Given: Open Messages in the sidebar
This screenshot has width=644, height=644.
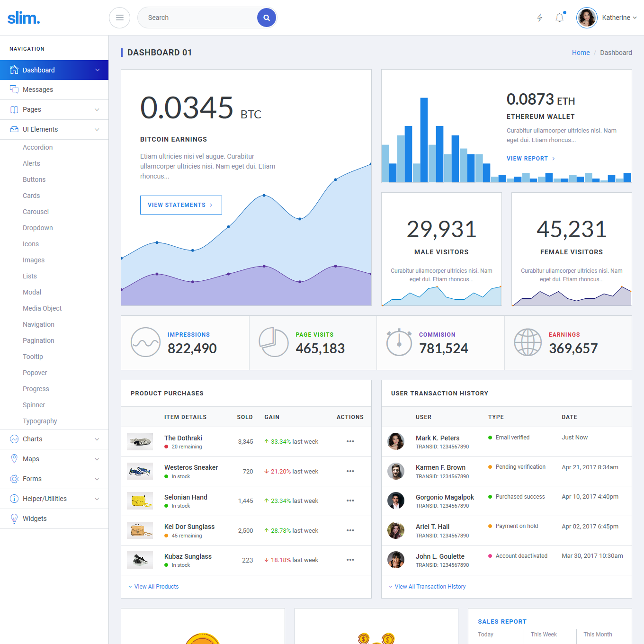Looking at the screenshot, I should pos(38,89).
